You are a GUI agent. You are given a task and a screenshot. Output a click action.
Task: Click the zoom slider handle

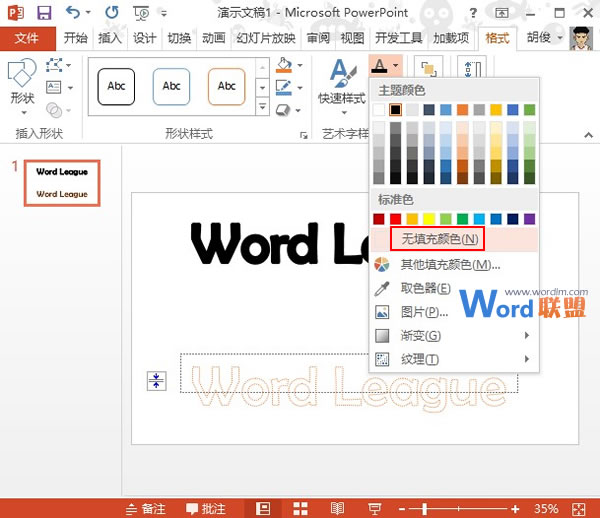coord(425,509)
